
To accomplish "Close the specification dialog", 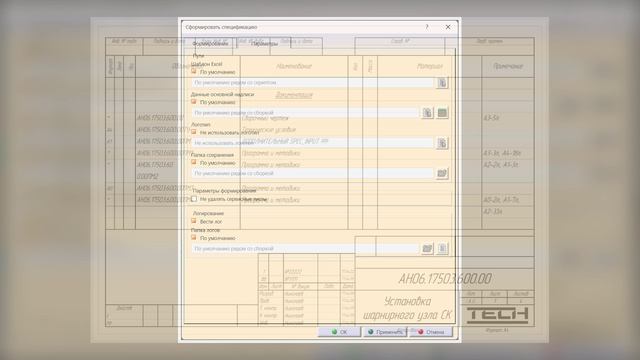I will coord(448,27).
